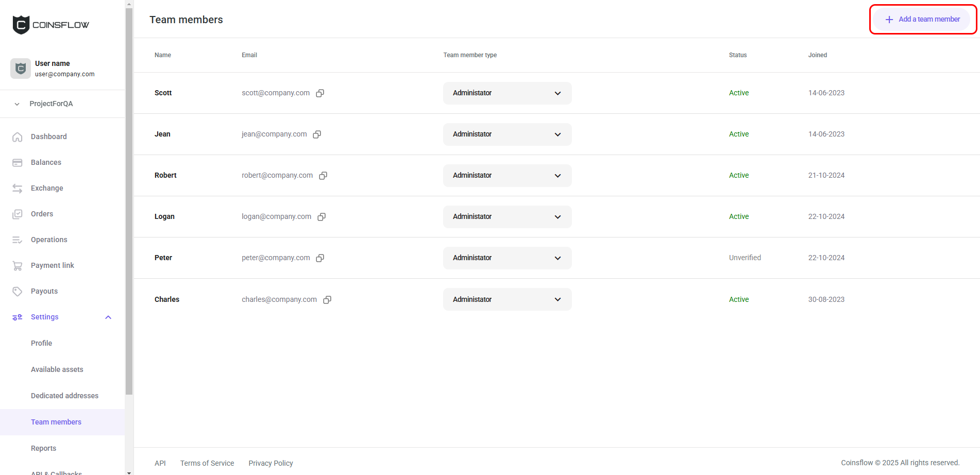Screen dimensions: 980x475
Task: Copy Jean's email using copy icon
Action: [x=317, y=134]
